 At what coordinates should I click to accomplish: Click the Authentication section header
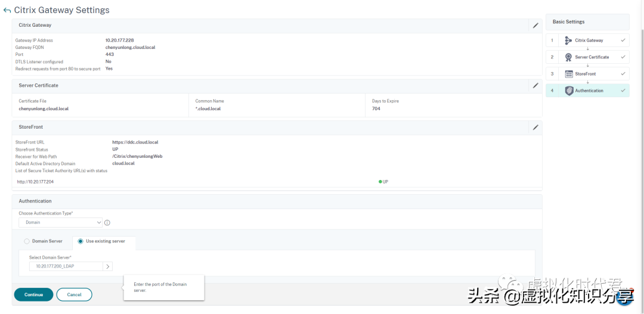[x=277, y=201]
